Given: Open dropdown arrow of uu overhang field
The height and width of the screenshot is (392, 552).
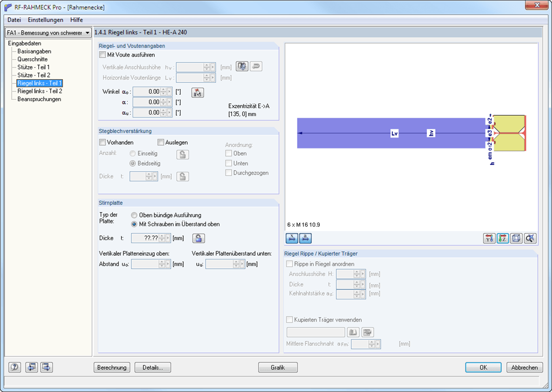Looking at the screenshot, I should pos(242,264).
